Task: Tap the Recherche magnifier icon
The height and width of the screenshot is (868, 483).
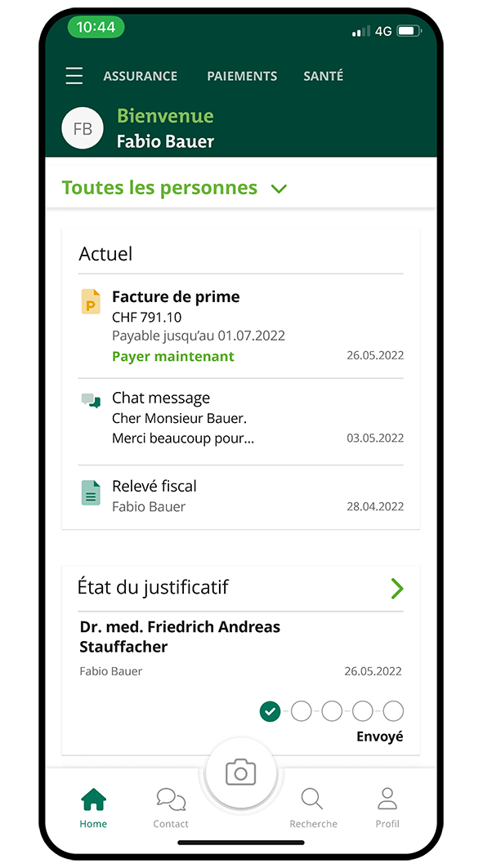Action: 312,799
